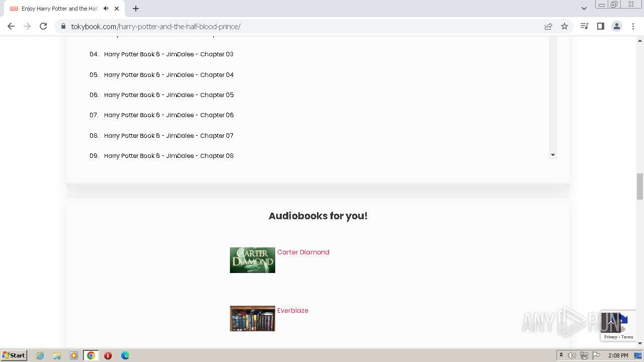Open Windows Media Player taskbar icon
The image size is (644, 362).
74,355
